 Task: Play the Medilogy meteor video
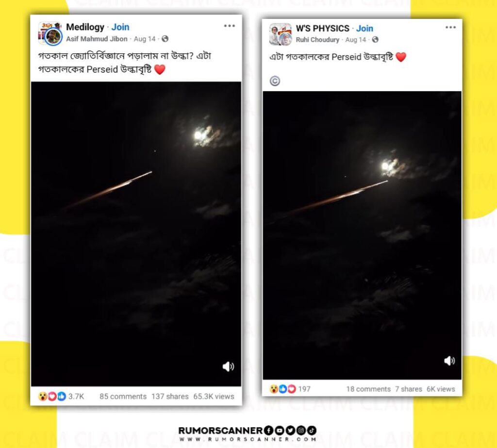[x=136, y=233]
